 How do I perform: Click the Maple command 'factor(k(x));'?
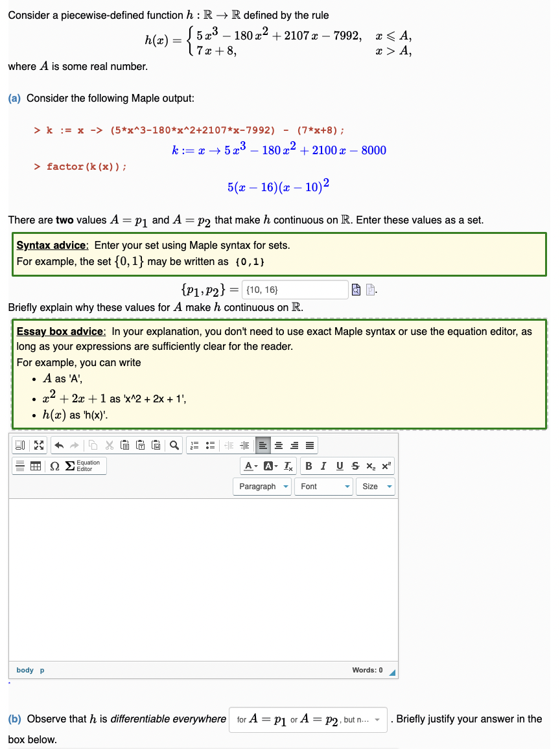pos(86,167)
